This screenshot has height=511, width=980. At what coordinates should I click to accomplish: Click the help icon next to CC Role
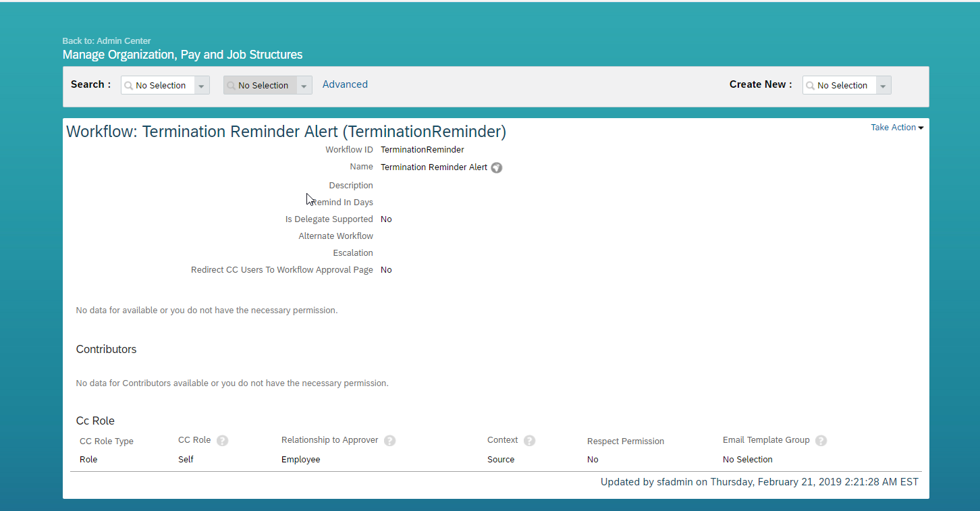[x=222, y=441]
